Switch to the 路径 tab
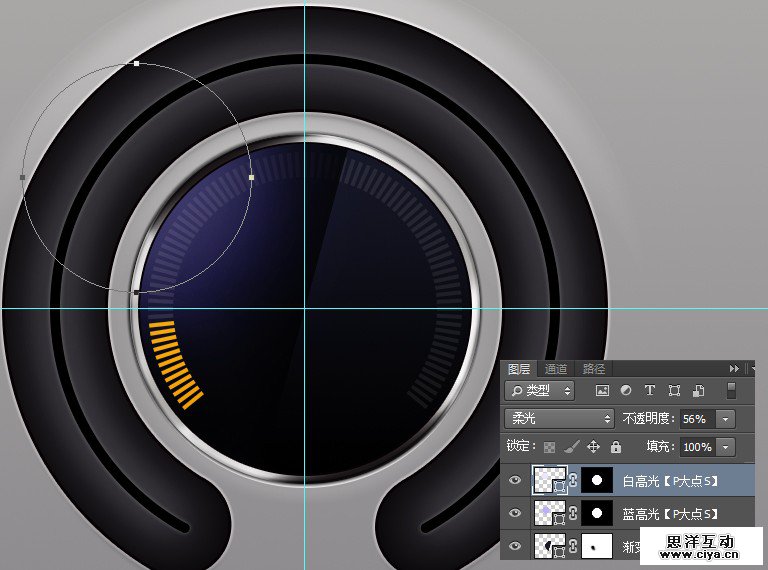The image size is (768, 570). pyautogui.click(x=593, y=369)
